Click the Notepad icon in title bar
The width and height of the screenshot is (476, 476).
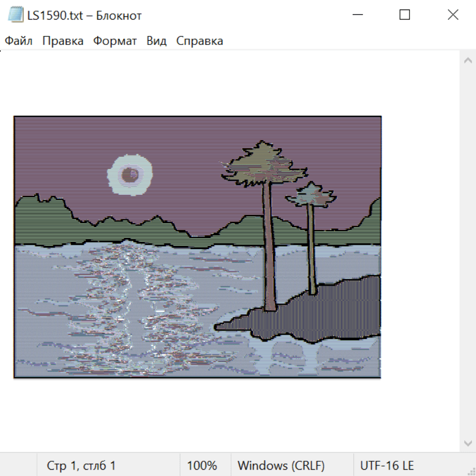tap(15, 15)
